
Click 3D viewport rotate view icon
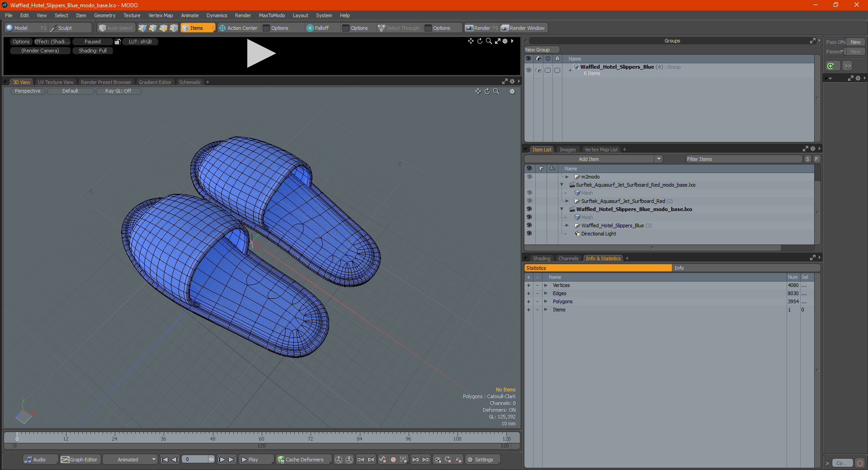click(x=487, y=91)
